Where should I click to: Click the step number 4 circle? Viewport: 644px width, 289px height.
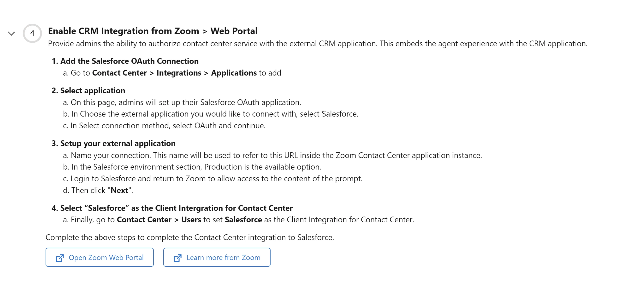tap(32, 33)
